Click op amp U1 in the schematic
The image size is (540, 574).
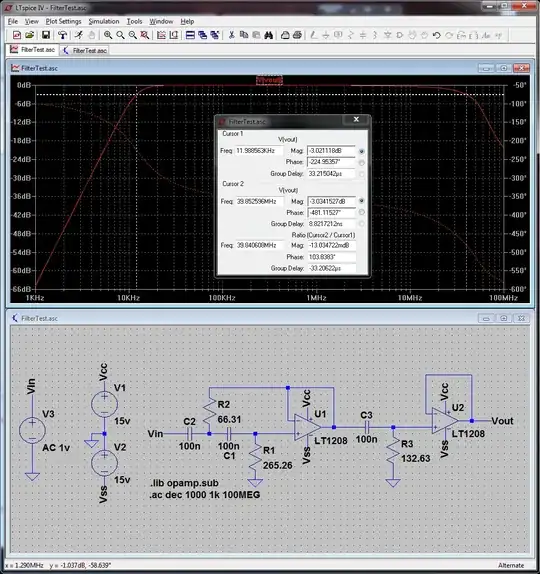[x=307, y=427]
